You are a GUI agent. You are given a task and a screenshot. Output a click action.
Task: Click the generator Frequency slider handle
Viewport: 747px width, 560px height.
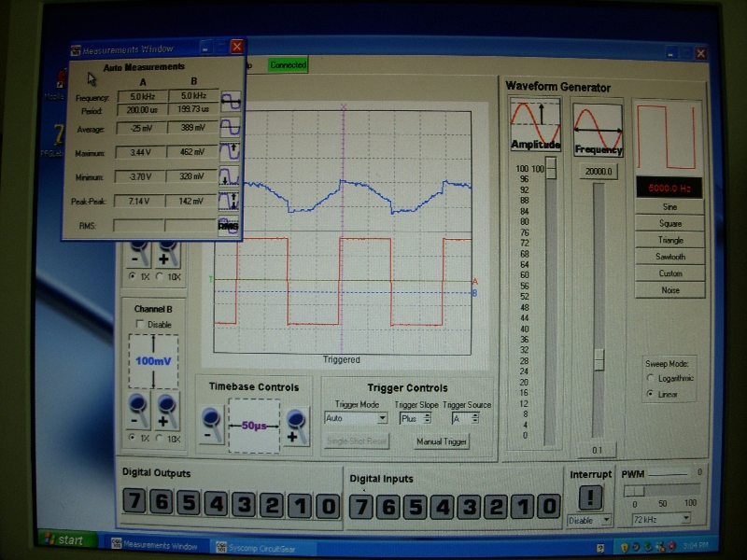599,359
